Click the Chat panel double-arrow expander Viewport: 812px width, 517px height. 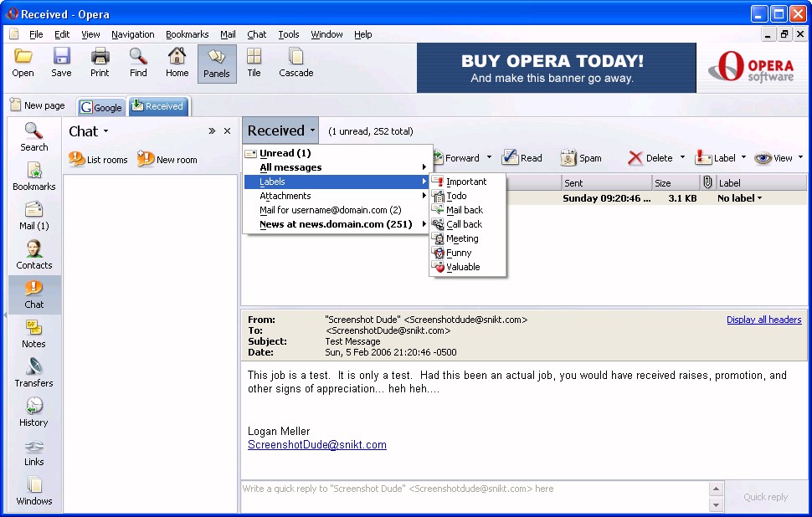tap(212, 131)
